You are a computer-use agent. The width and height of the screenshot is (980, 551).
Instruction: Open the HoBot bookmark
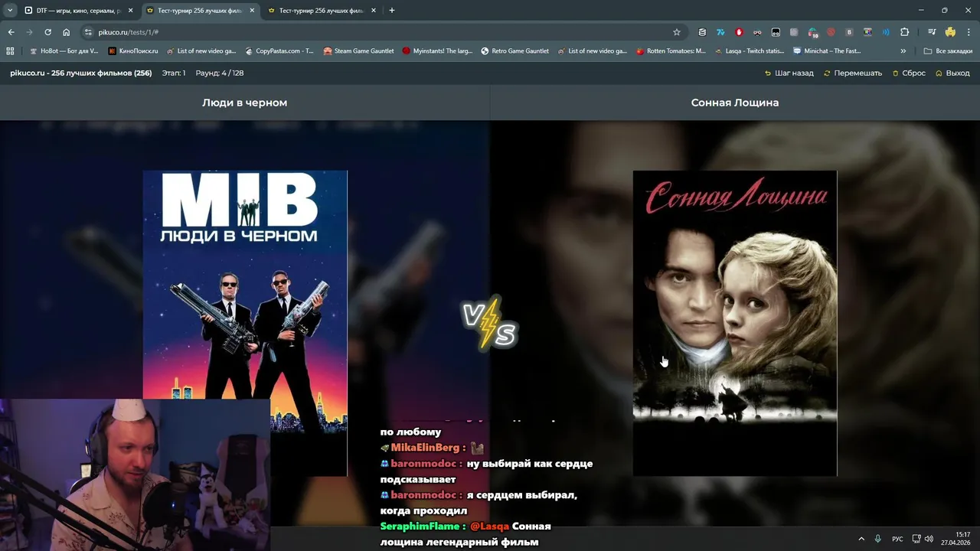pos(64,51)
